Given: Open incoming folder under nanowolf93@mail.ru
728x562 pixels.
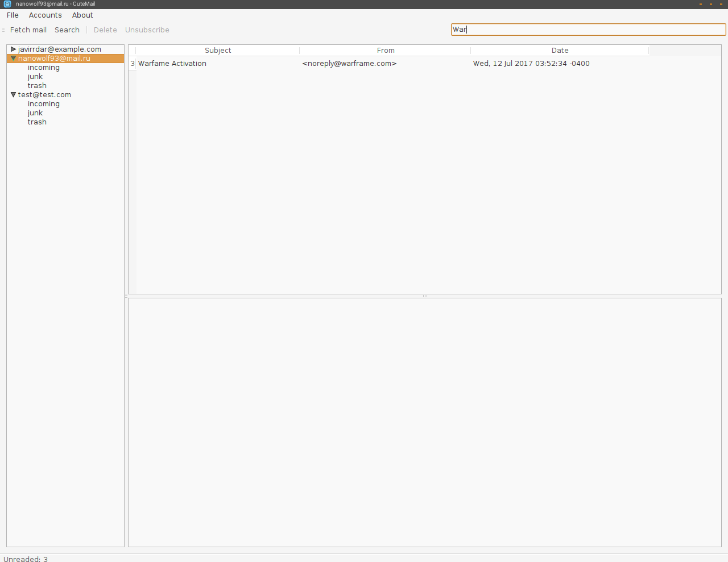Looking at the screenshot, I should [44, 68].
